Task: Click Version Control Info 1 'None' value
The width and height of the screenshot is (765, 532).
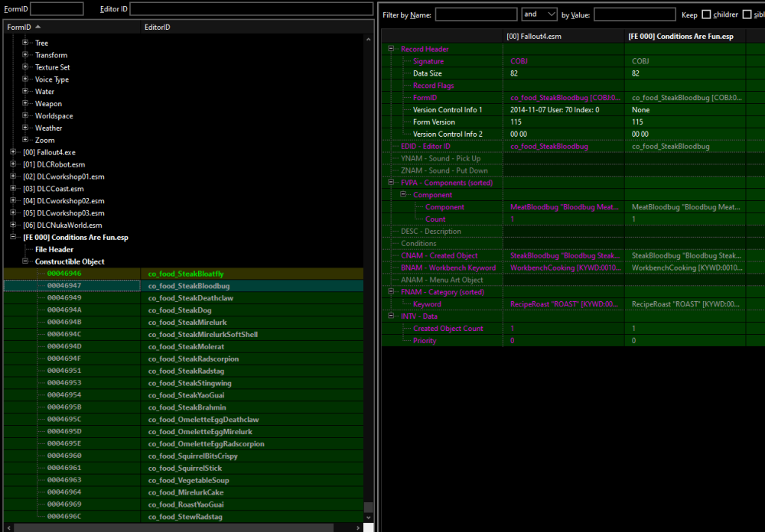Action: [640, 110]
